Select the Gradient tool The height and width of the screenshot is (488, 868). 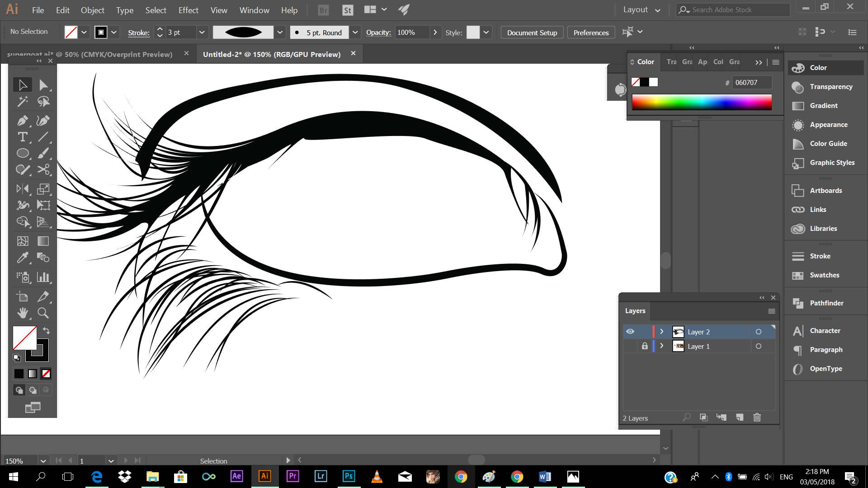[43, 241]
